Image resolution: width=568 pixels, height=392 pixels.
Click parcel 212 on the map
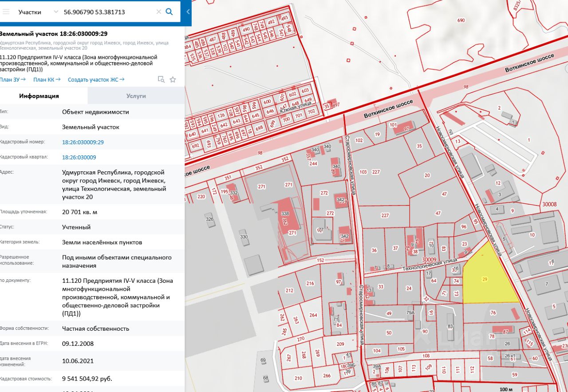coord(289,291)
